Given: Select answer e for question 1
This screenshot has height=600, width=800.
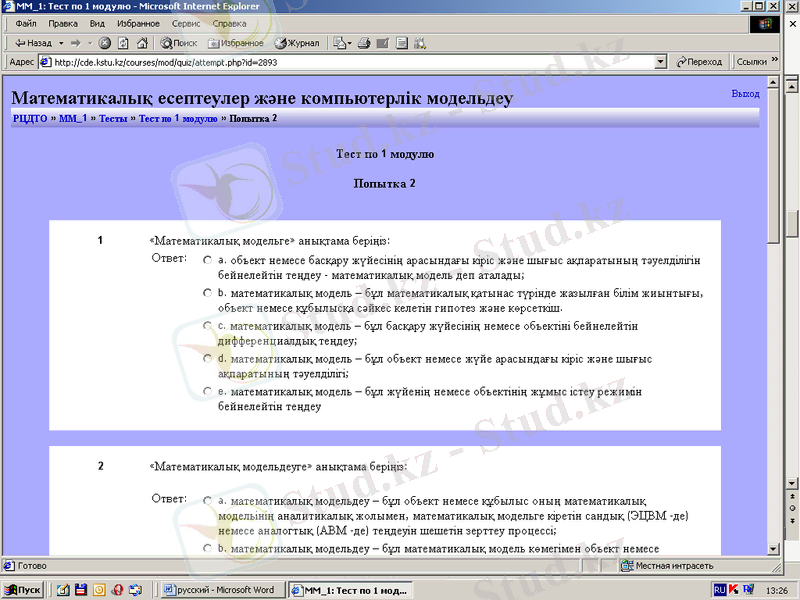Looking at the screenshot, I should pos(207,391).
